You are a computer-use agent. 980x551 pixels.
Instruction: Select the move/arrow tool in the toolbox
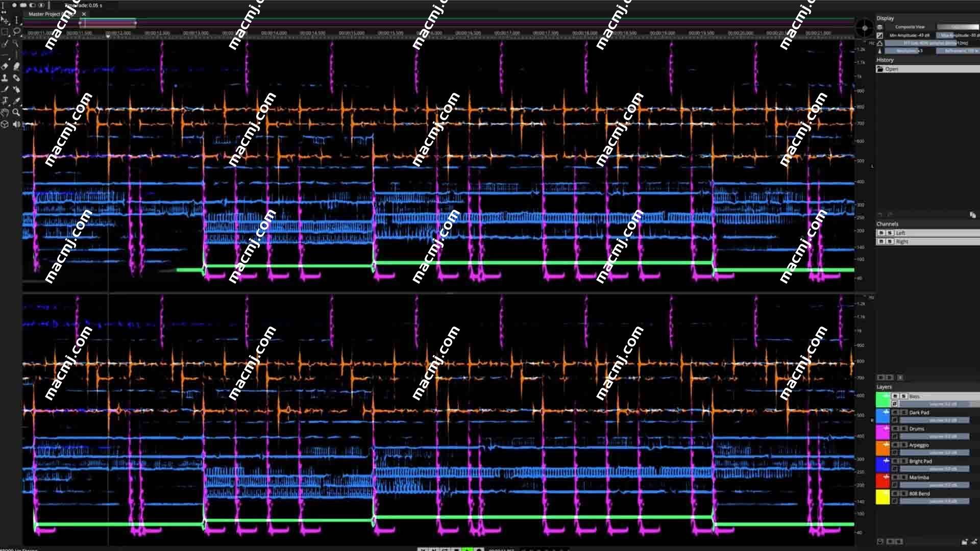point(5,20)
